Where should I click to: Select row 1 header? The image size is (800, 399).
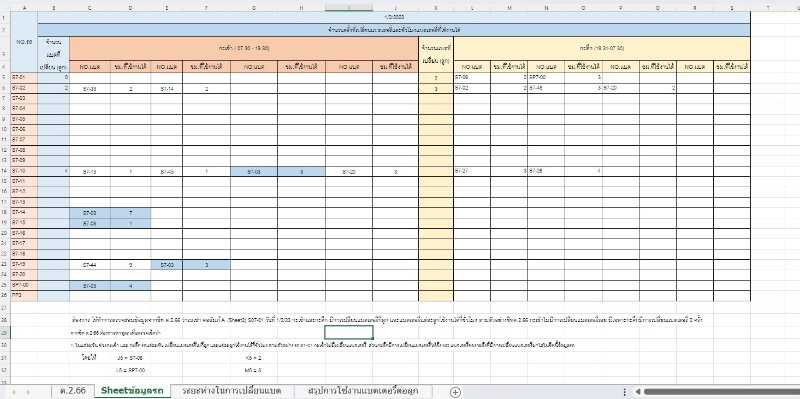click(x=5, y=17)
